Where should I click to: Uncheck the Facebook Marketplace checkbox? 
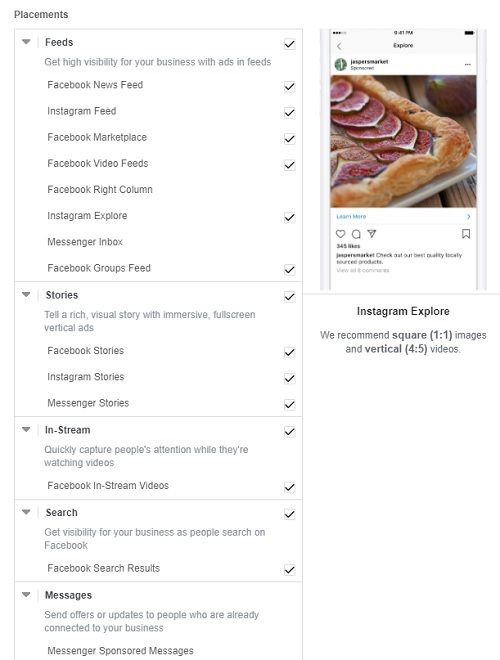[290, 138]
